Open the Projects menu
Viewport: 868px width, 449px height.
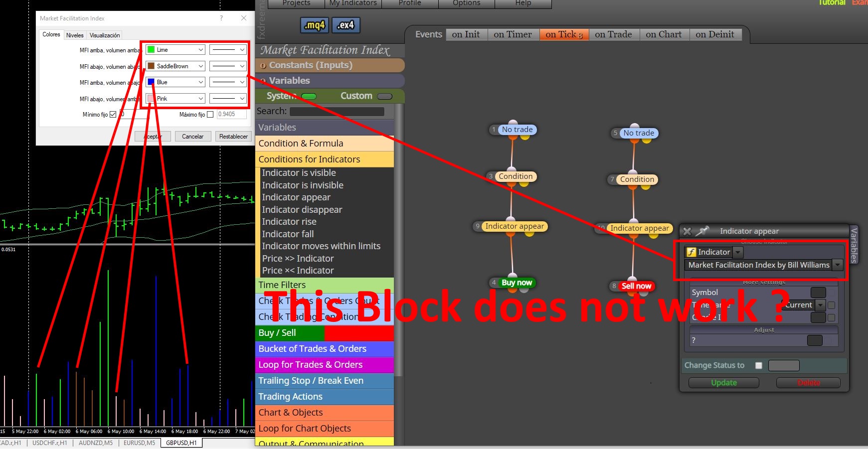coord(296,3)
